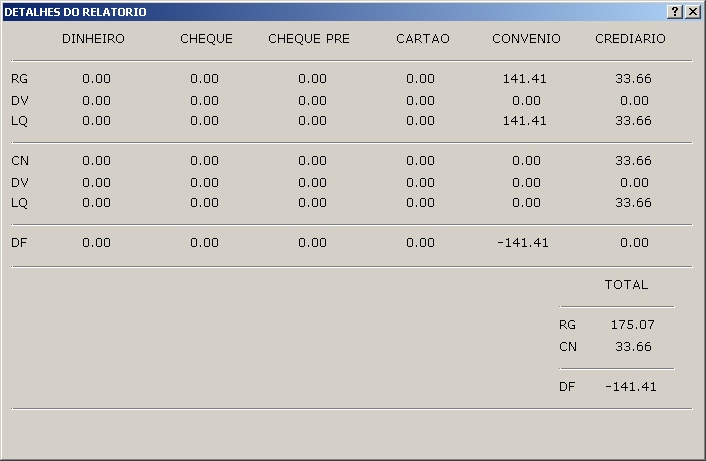Click the DF row CONVENIO value -141.41
Viewport: 706px width, 461px height.
point(523,242)
